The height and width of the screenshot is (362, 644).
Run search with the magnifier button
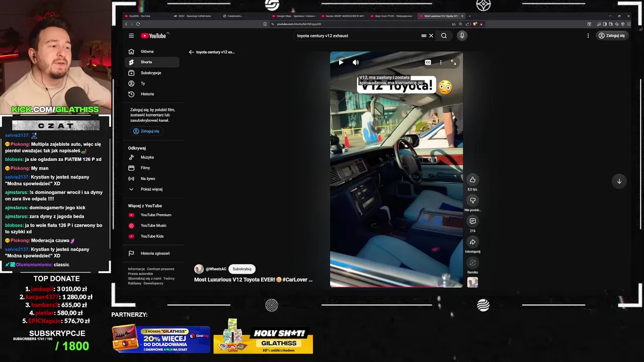click(x=444, y=36)
